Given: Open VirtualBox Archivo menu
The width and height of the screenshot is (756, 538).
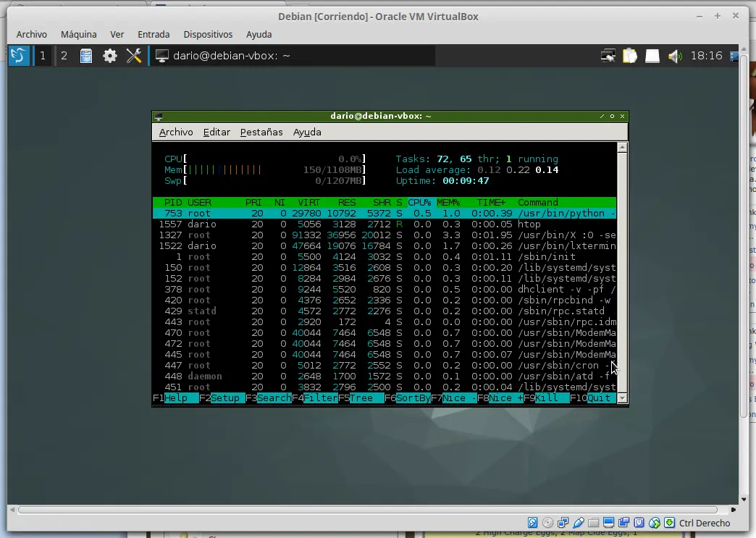Looking at the screenshot, I should pyautogui.click(x=32, y=34).
